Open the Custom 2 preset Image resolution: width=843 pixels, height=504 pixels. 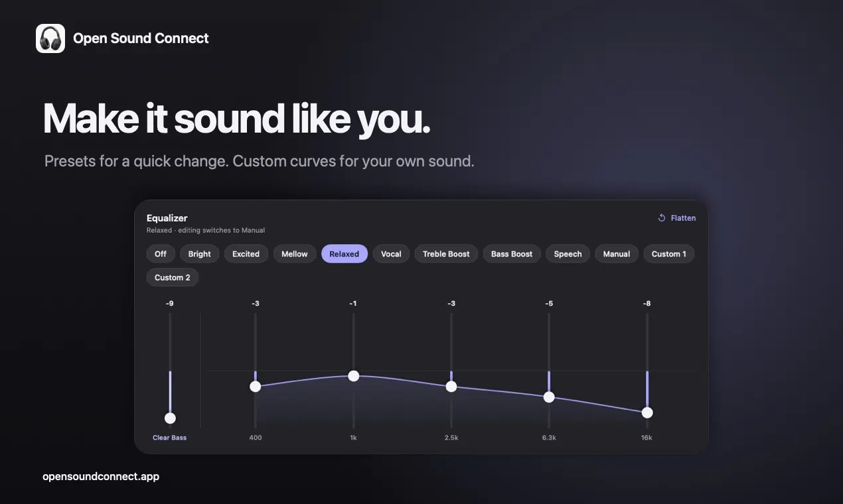point(173,278)
